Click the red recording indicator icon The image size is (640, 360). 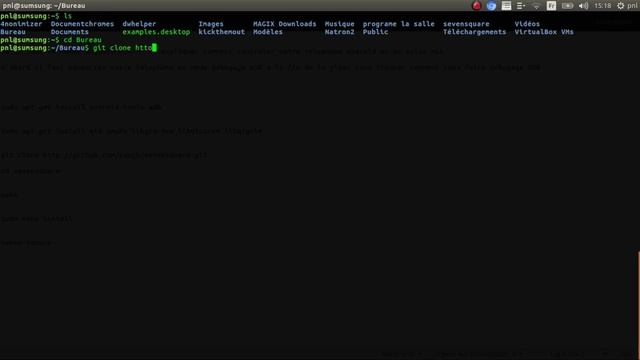tap(476, 6)
